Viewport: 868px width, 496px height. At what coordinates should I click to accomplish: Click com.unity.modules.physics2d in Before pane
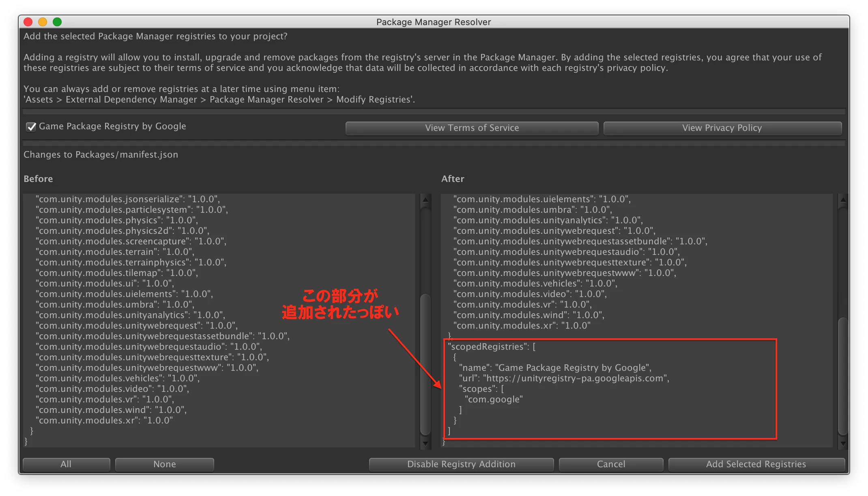coord(122,231)
